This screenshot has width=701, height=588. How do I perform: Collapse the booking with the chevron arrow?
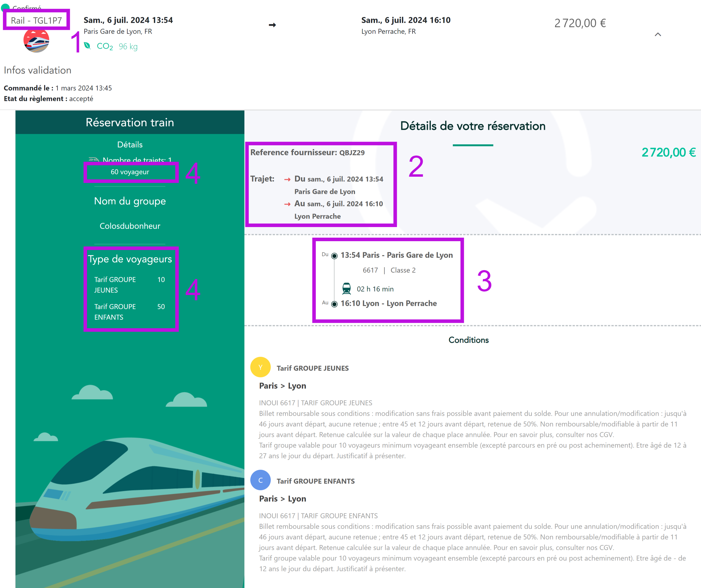(x=658, y=34)
